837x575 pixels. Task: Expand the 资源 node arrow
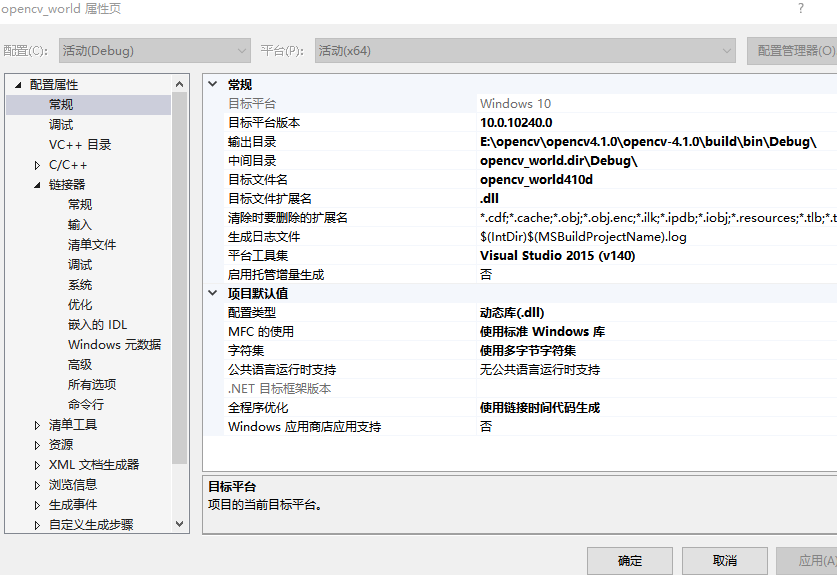37,445
